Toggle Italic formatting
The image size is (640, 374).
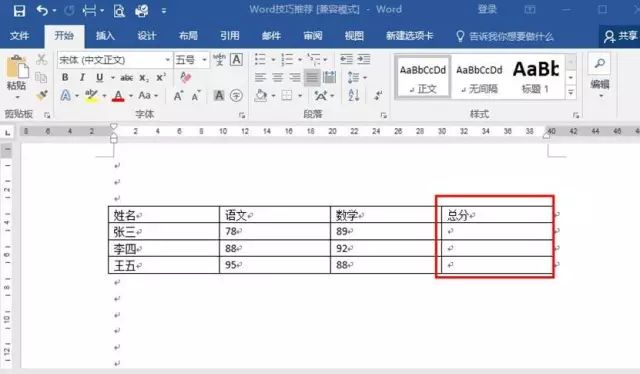(x=82, y=77)
